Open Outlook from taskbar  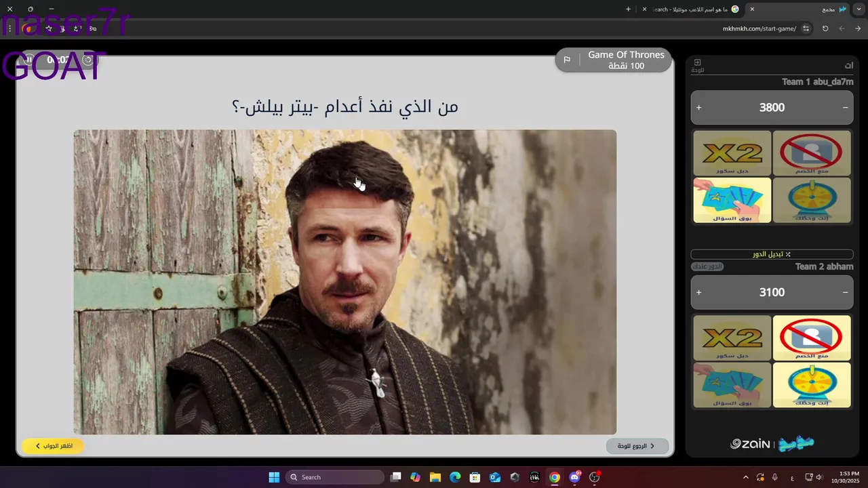pyautogui.click(x=495, y=477)
